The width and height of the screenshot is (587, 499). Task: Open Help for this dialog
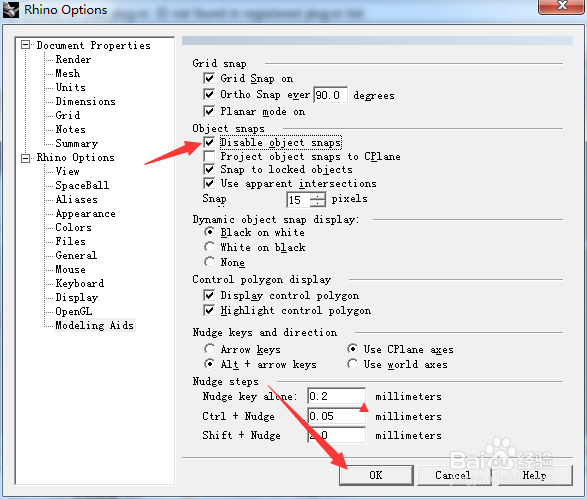coord(535,475)
